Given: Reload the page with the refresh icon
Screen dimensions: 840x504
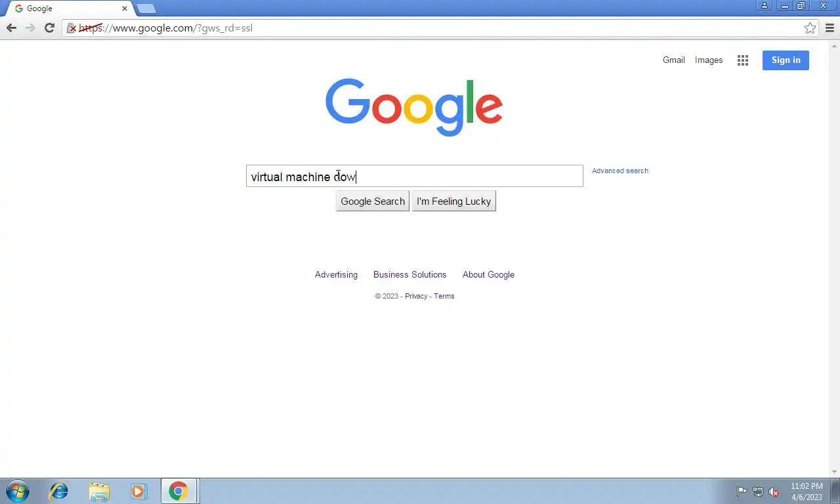Looking at the screenshot, I should click(49, 28).
